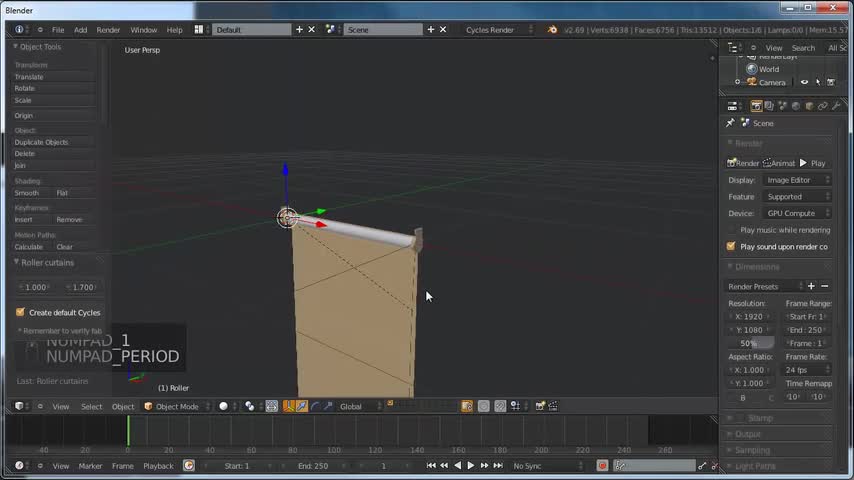Click the viewport shading sphere icon
Viewport: 854px width, 480px height.
point(223,406)
